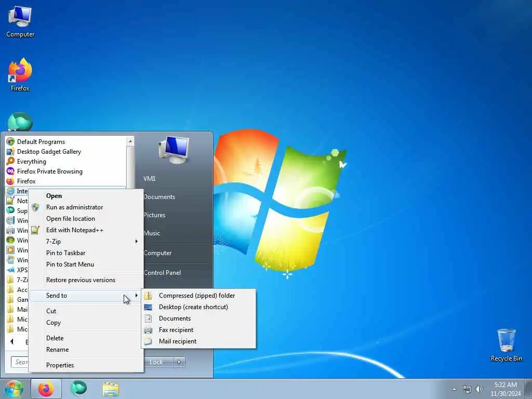
Task: Send to Fax recipient
Action: tap(198, 330)
